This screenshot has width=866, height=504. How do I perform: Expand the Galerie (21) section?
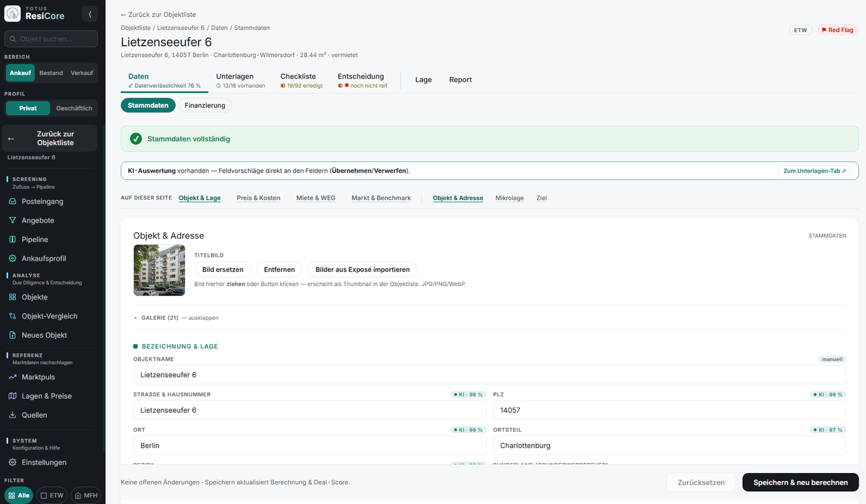pyautogui.click(x=176, y=318)
